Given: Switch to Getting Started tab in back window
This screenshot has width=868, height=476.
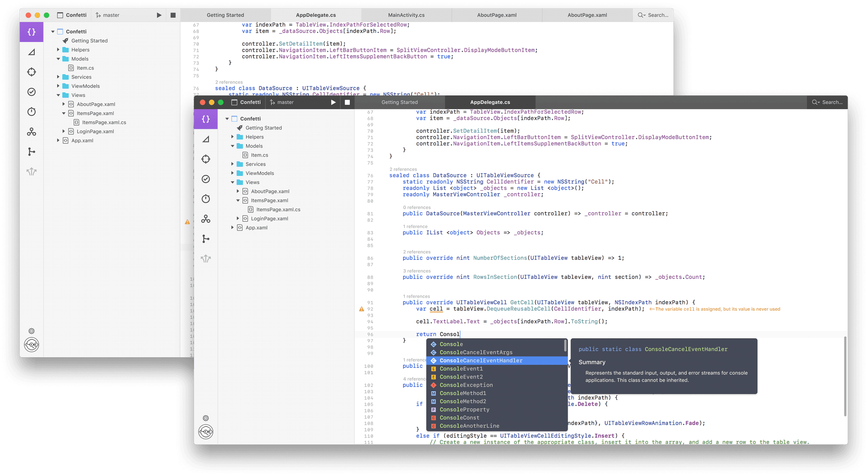Looking at the screenshot, I should [x=225, y=15].
